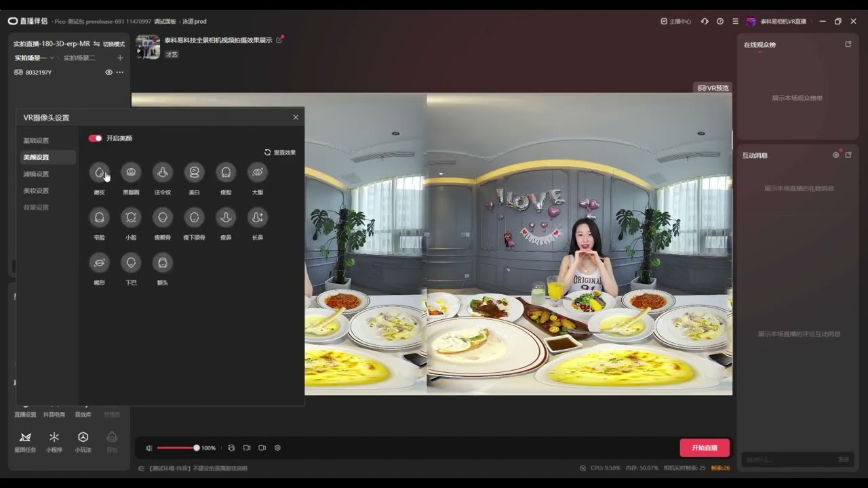Select the 黑眼圈 dark circles beauty icon
Screen dimensions: 868x488
tap(131, 172)
